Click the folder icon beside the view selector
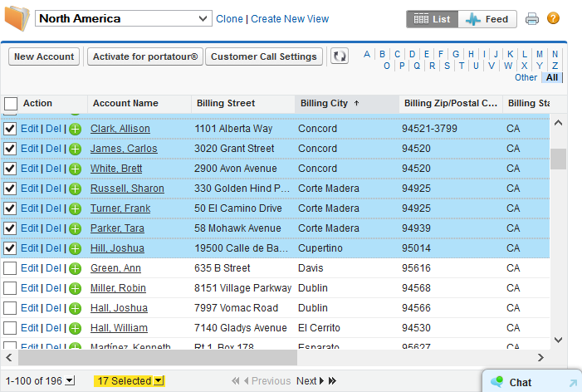The width and height of the screenshot is (582, 392). coord(17,18)
